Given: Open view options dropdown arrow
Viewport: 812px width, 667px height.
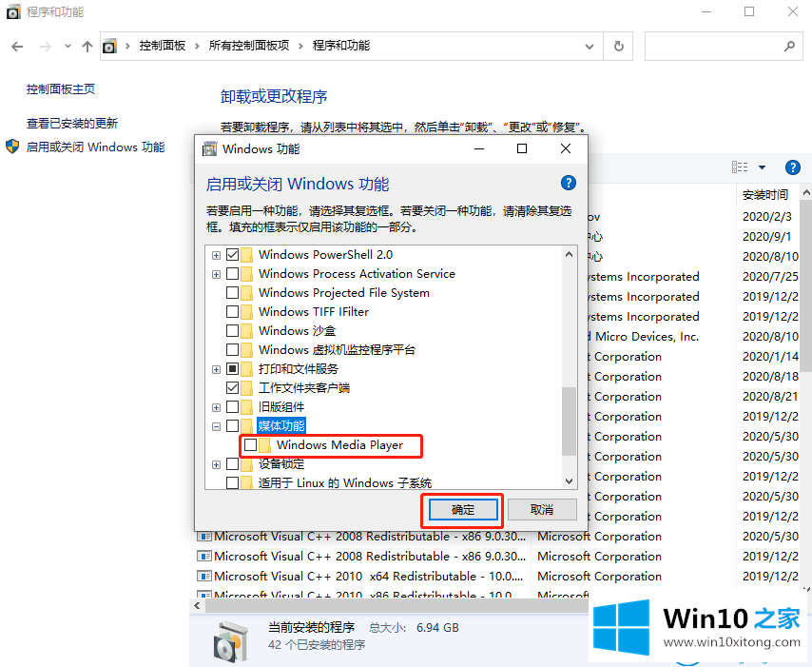Looking at the screenshot, I should (x=762, y=167).
